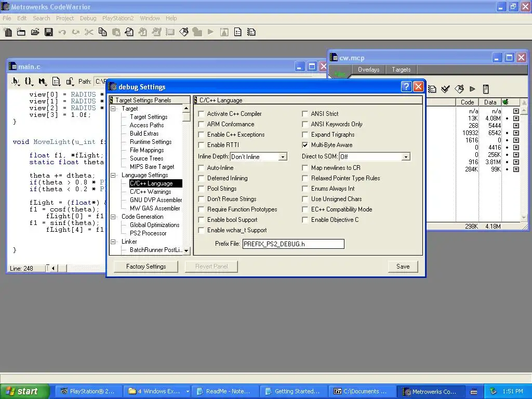This screenshot has width=532, height=399.
Task: Select the PS2 Processor panel
Action: tap(148, 233)
